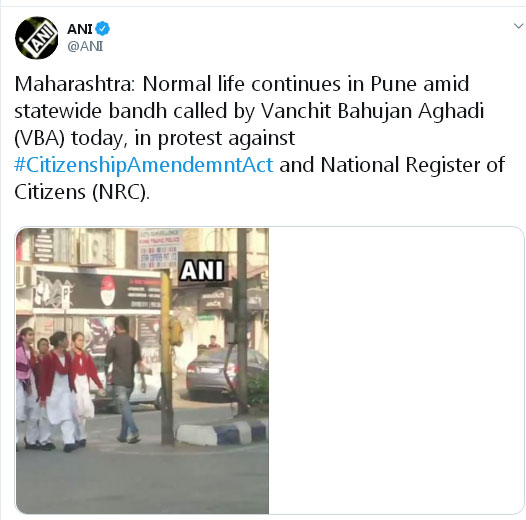Screen dimensions: 526x520
Task: Click the blank area of the media card
Action: pos(396,370)
